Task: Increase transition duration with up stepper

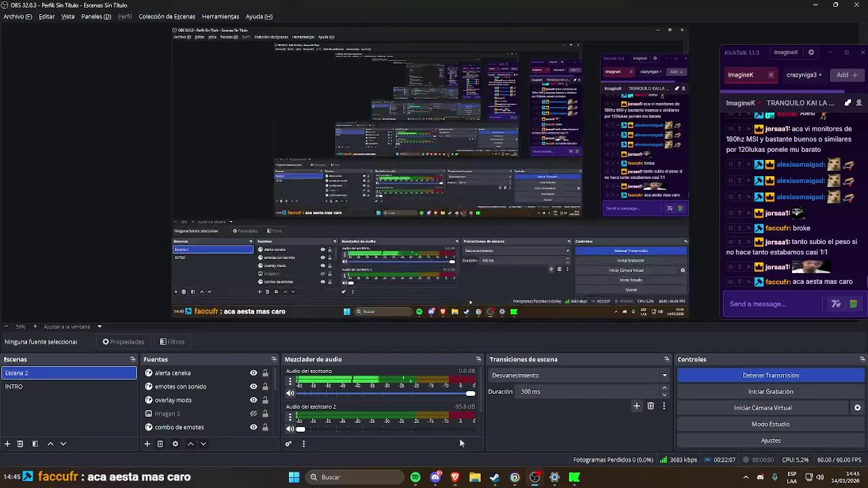Action: click(665, 388)
